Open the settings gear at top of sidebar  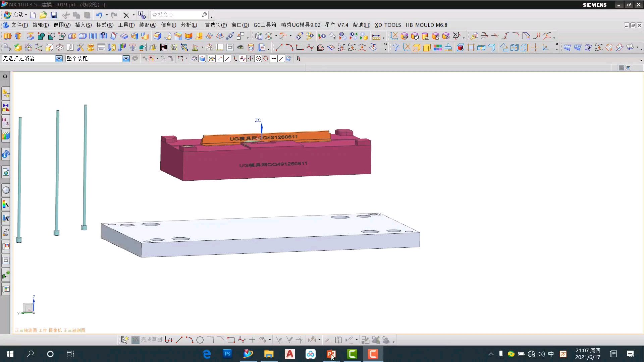click(5, 76)
